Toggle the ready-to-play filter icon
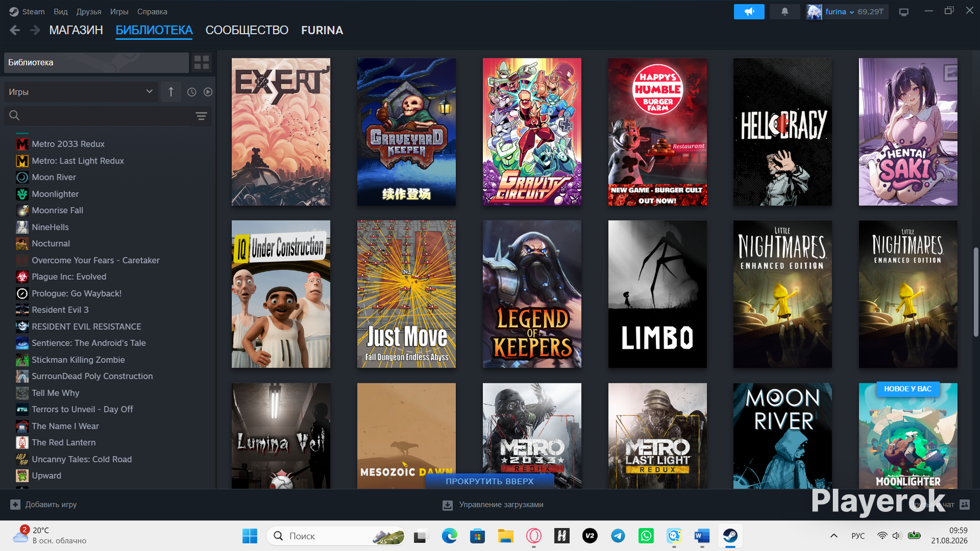The image size is (980, 551). pos(208,92)
